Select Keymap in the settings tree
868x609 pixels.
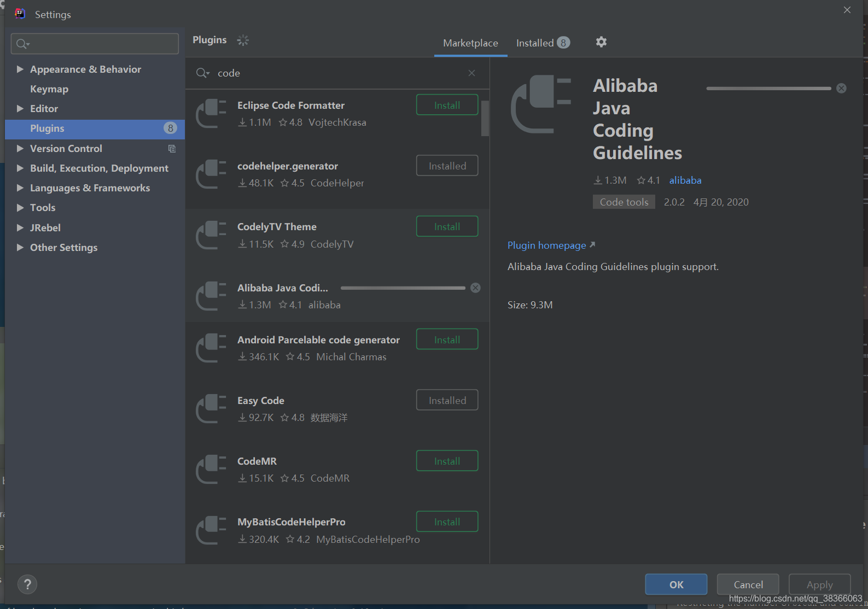pyautogui.click(x=49, y=89)
